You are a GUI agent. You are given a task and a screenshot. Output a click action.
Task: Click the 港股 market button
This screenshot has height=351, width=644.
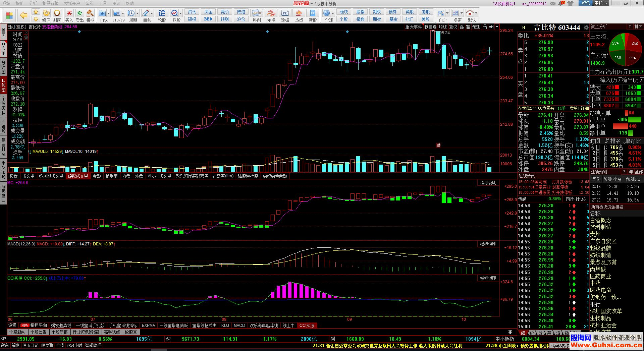426,12
